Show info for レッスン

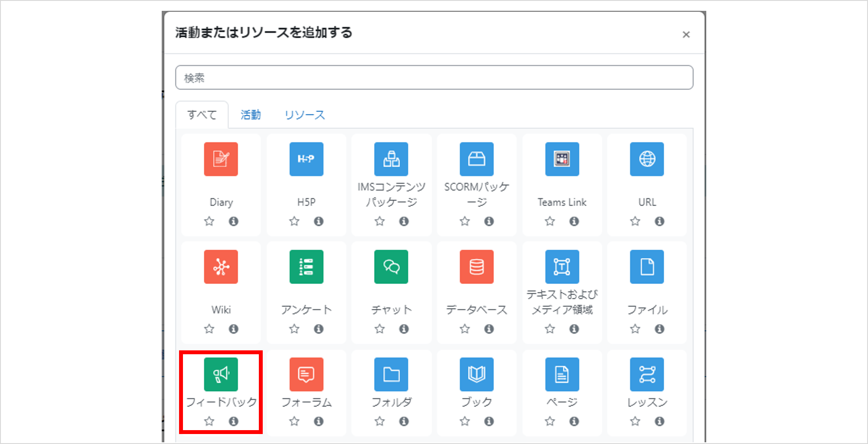659,421
